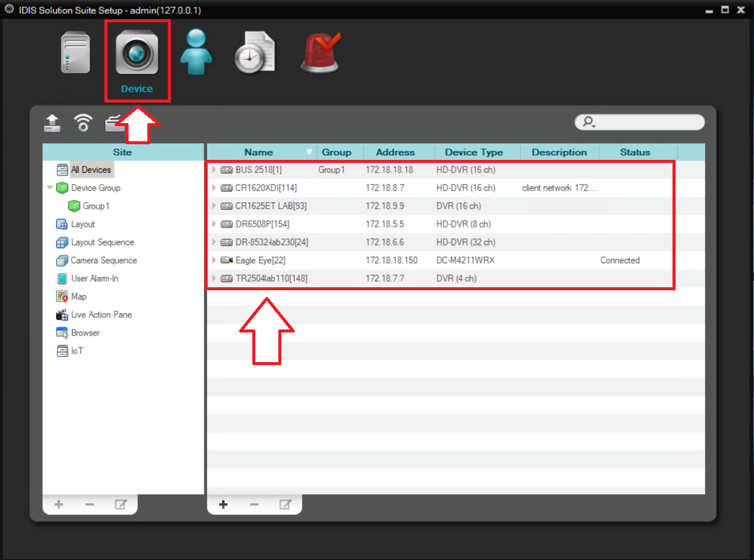The image size is (754, 560).
Task: Select All Devices in Site tree
Action: [x=91, y=170]
